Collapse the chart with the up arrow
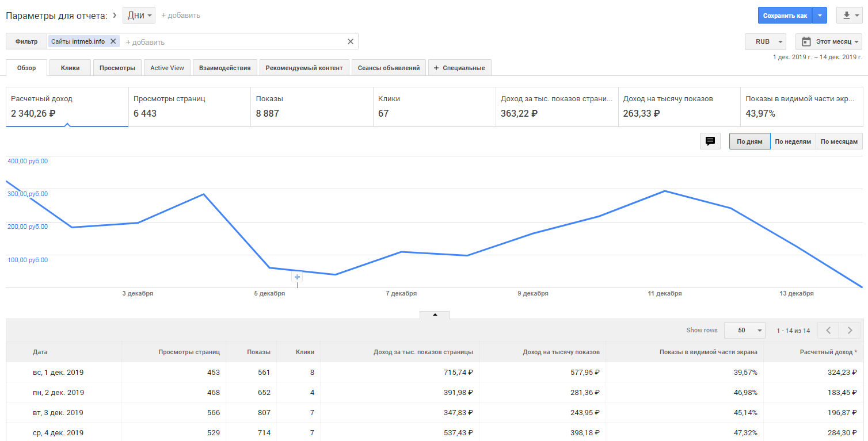 435,315
